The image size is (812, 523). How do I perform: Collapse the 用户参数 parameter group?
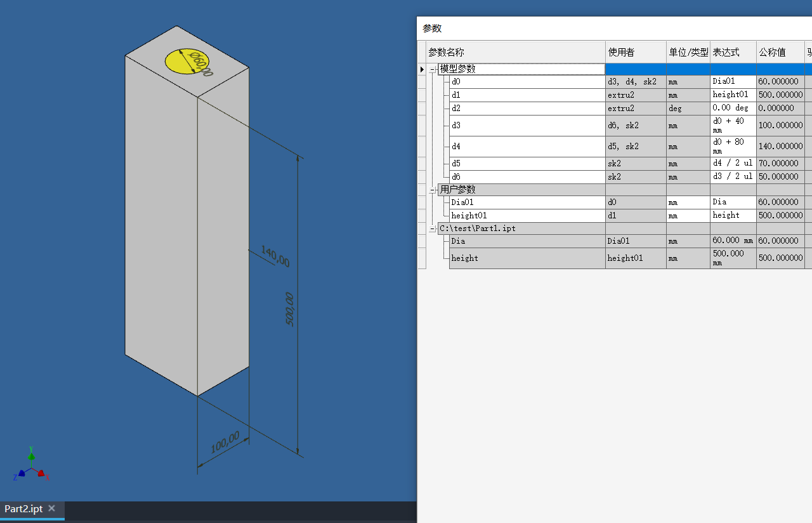coord(432,189)
